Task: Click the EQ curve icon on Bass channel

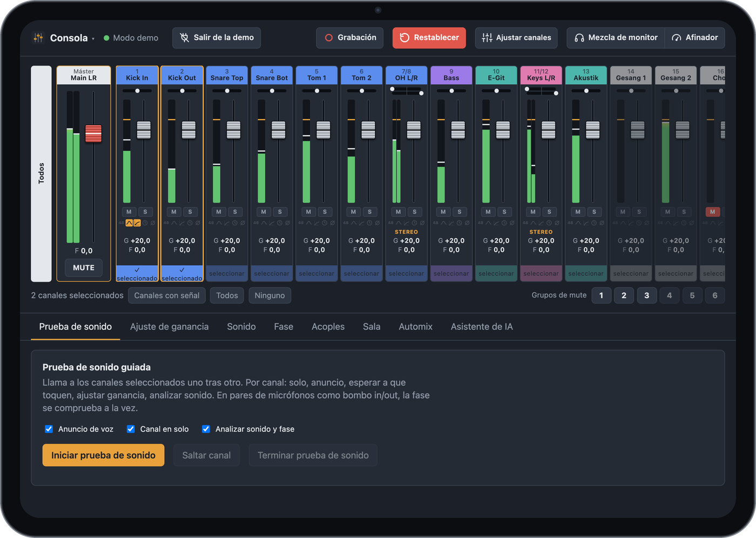Action: click(x=443, y=223)
